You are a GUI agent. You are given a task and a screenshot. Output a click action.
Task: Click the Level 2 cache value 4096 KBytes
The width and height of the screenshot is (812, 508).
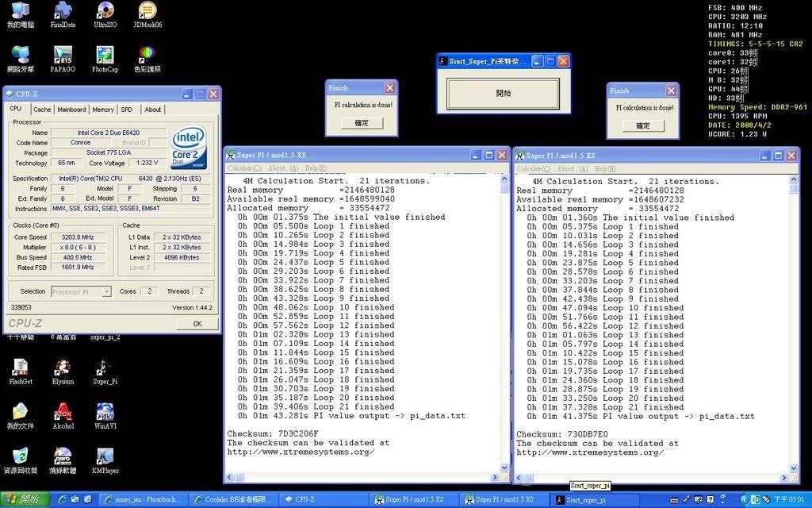coord(182,257)
